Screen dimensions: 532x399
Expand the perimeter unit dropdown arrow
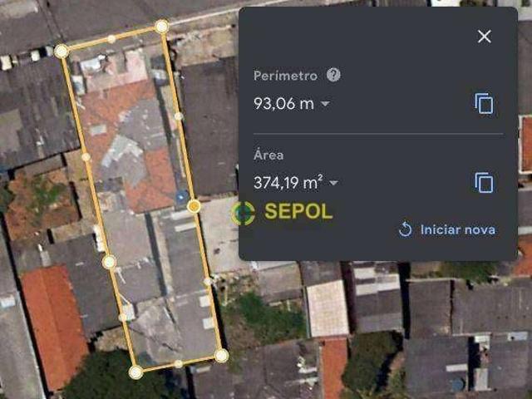325,103
